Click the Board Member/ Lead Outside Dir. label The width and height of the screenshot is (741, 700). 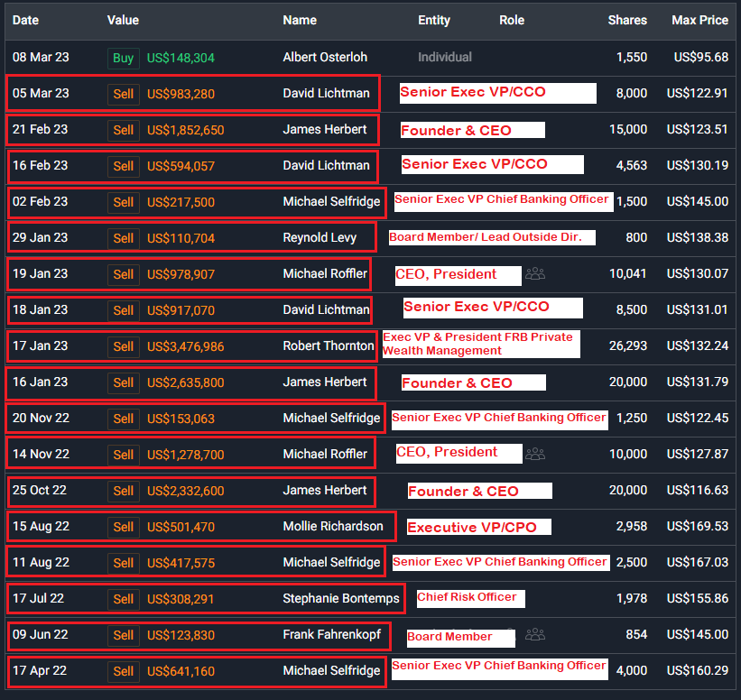(x=486, y=237)
